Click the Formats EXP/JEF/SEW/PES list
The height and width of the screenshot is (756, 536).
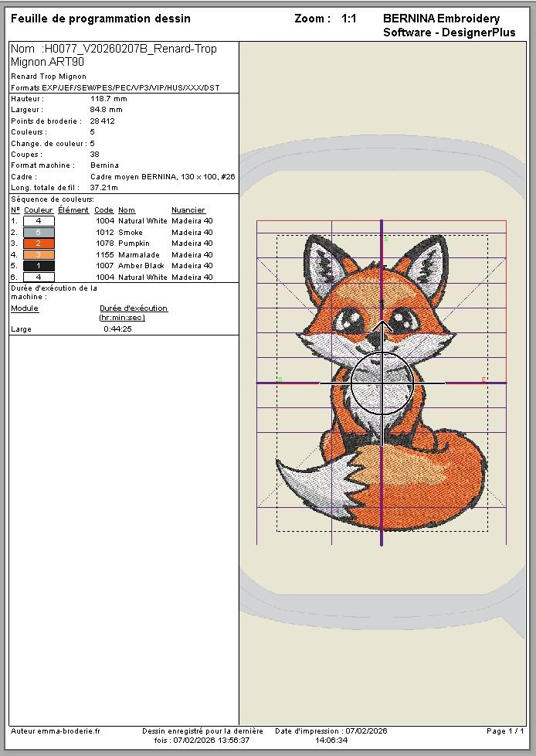coord(115,88)
